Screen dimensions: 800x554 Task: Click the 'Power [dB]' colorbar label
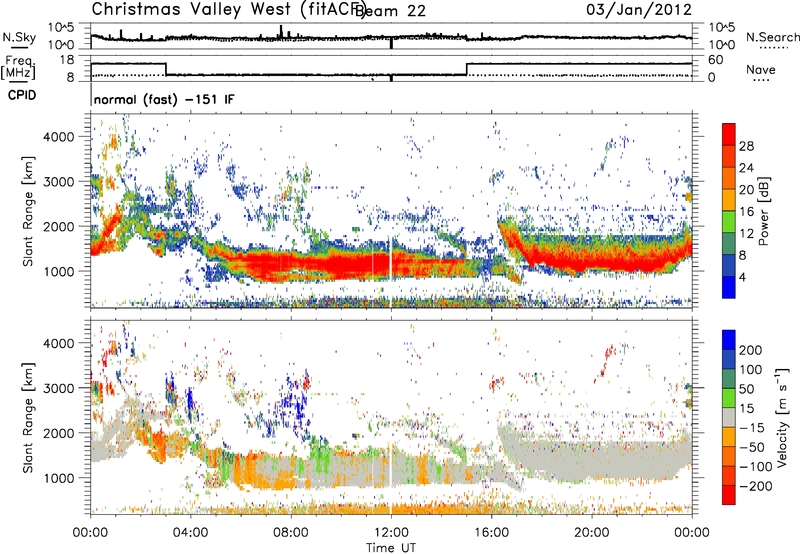[763, 211]
